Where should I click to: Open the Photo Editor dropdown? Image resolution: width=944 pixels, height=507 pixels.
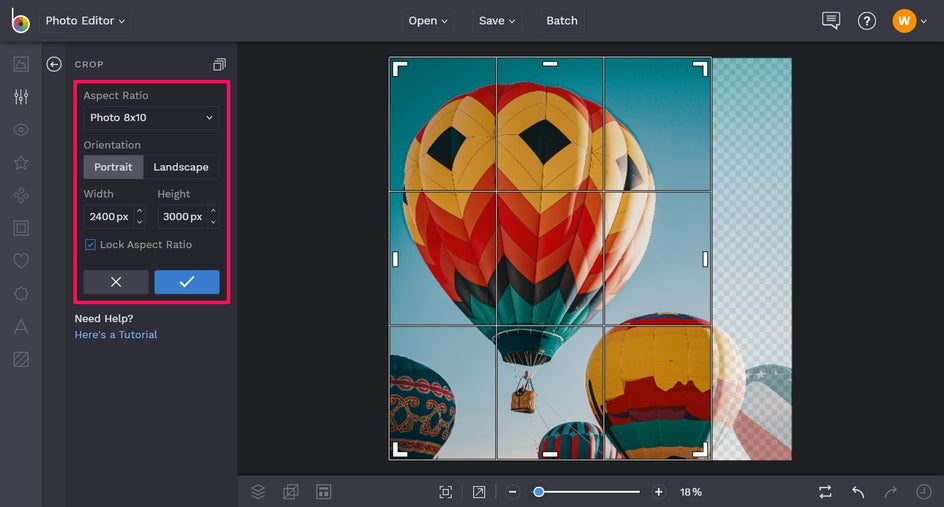coord(85,21)
